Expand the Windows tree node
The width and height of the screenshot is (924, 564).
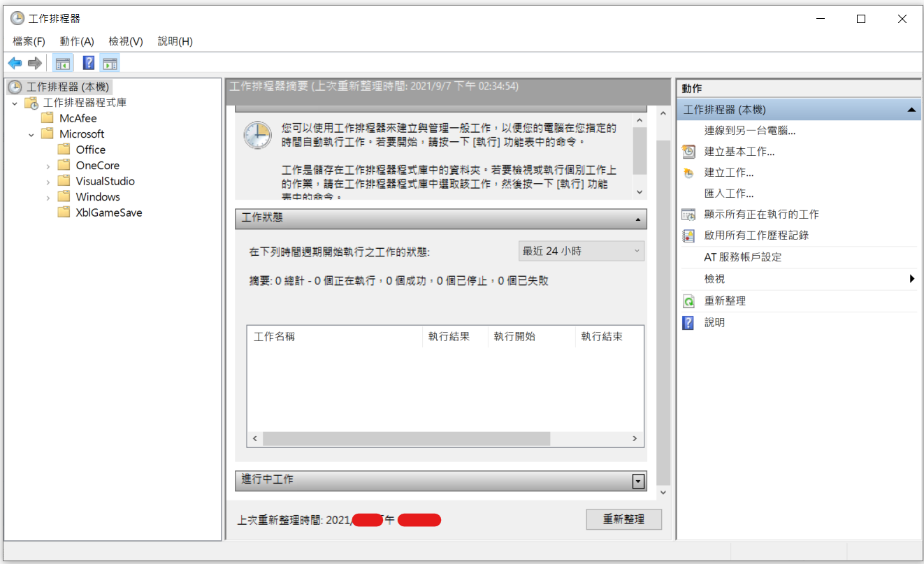tap(48, 197)
